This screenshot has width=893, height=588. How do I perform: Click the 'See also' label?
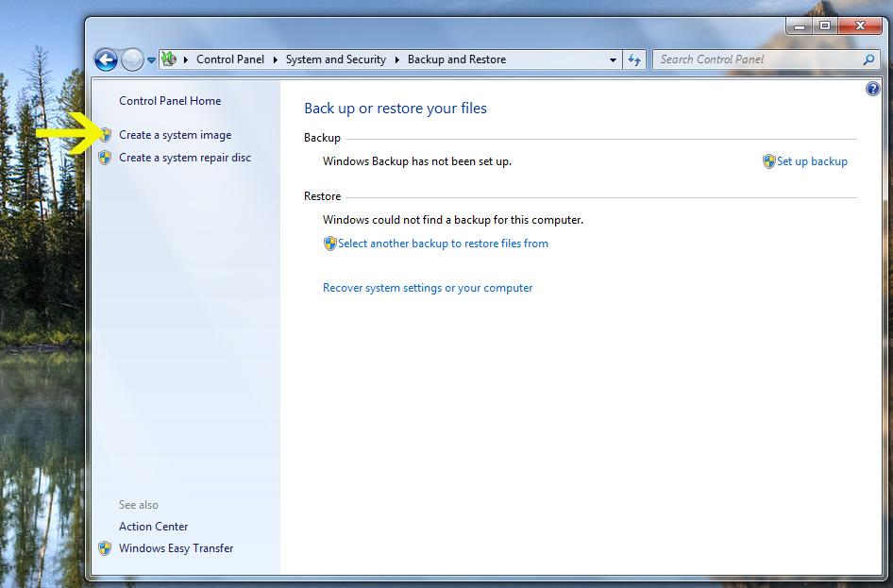(139, 505)
